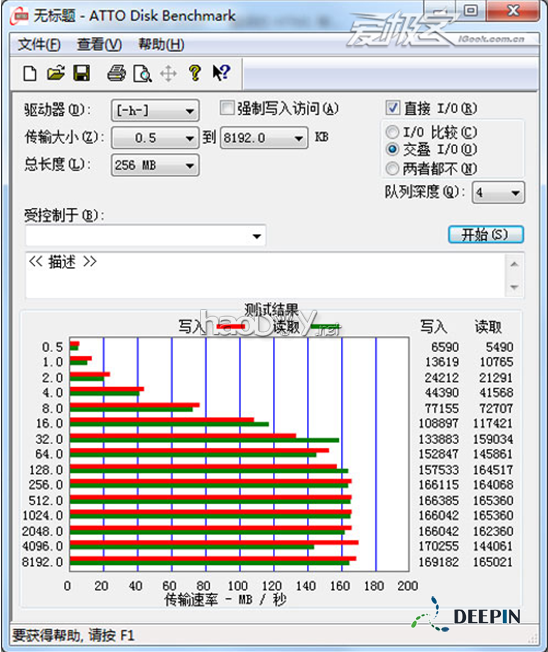The width and height of the screenshot is (548, 652).
Task: Click the 测试结果 chart title
Action: [x=271, y=310]
